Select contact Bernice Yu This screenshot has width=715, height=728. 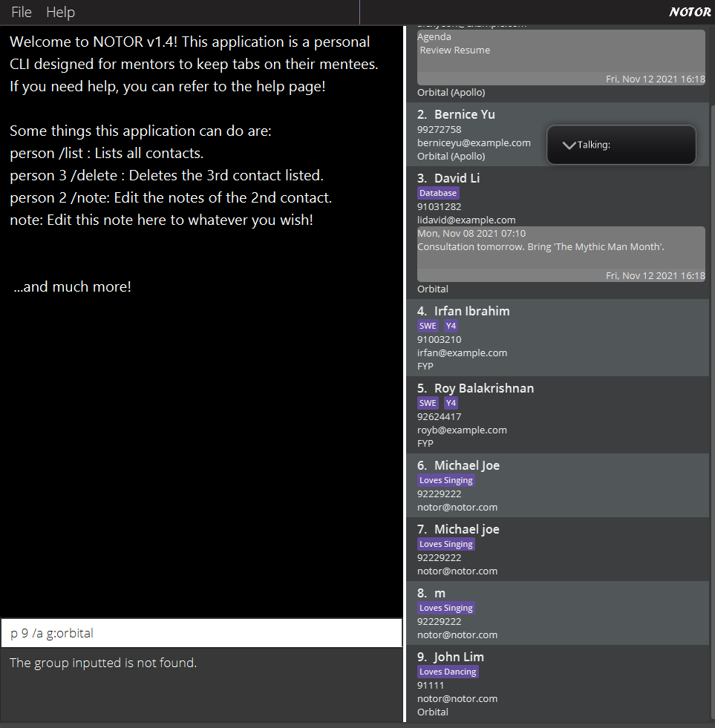558,134
